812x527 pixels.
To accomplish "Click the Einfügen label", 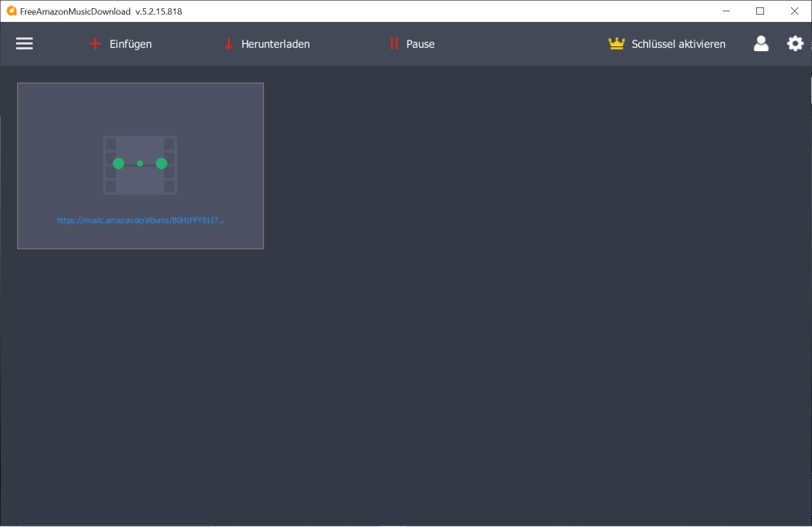I will [x=131, y=44].
